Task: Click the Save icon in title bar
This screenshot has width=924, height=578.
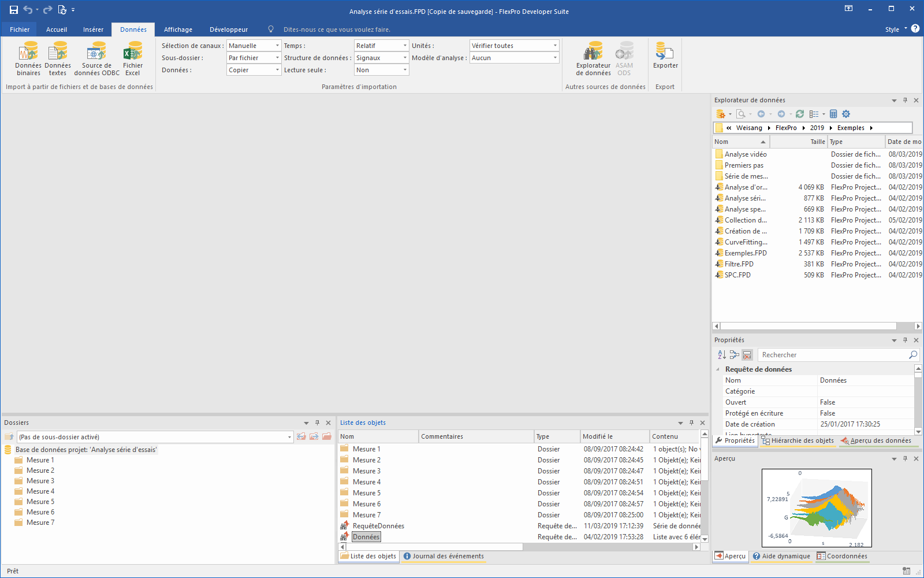Action: point(14,10)
